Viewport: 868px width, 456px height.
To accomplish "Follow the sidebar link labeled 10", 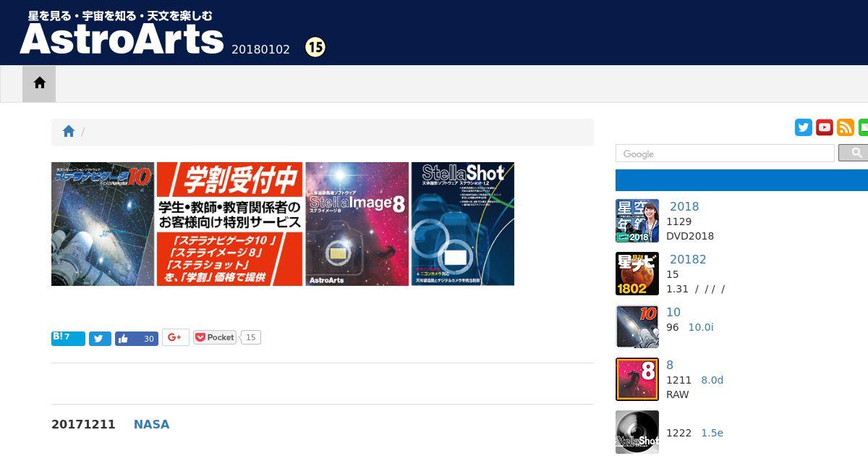I will pyautogui.click(x=673, y=312).
